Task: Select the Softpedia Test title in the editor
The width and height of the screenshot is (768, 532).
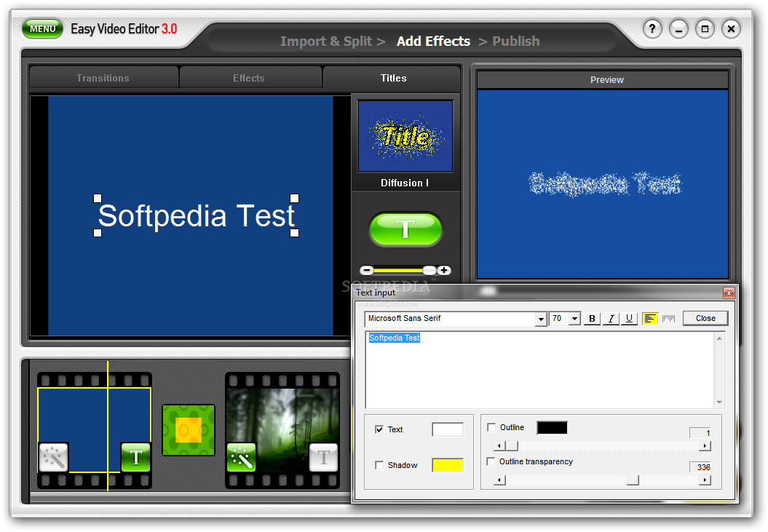Action: pos(196,215)
